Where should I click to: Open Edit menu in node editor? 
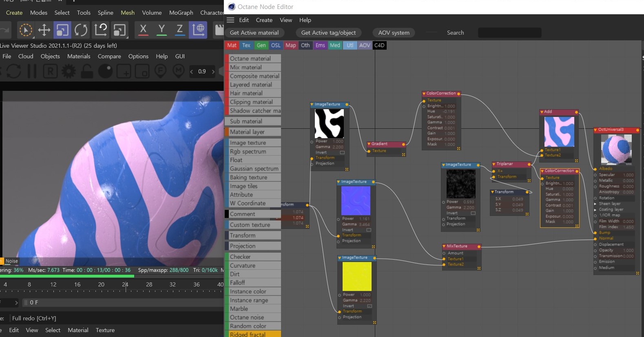click(244, 20)
